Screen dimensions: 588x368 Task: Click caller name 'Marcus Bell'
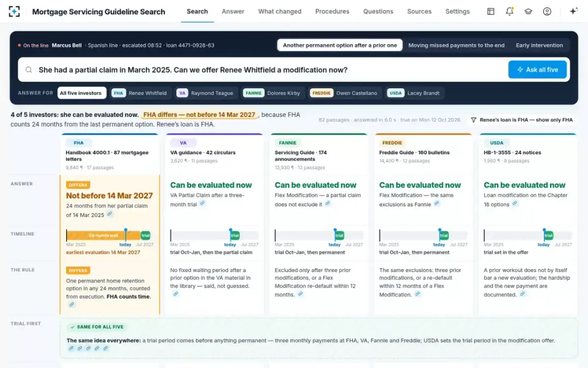point(67,45)
